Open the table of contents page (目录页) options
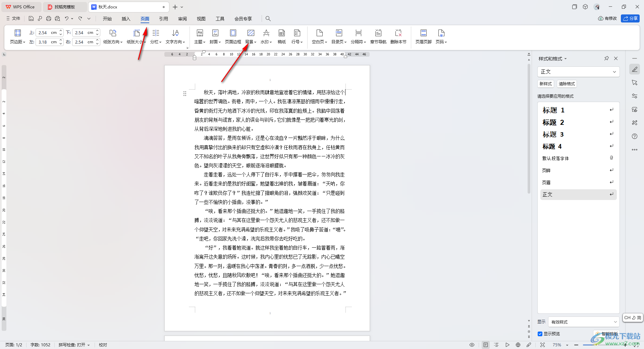 [x=339, y=37]
